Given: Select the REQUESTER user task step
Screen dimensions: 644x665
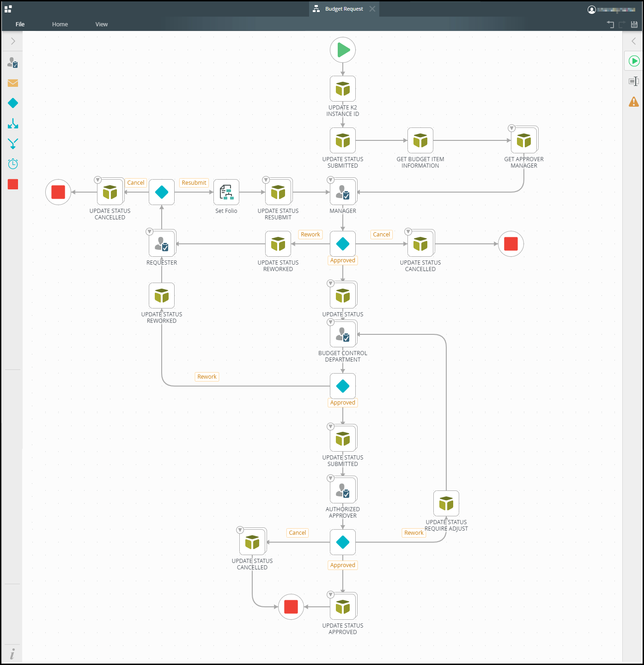Looking at the screenshot, I should point(162,244).
